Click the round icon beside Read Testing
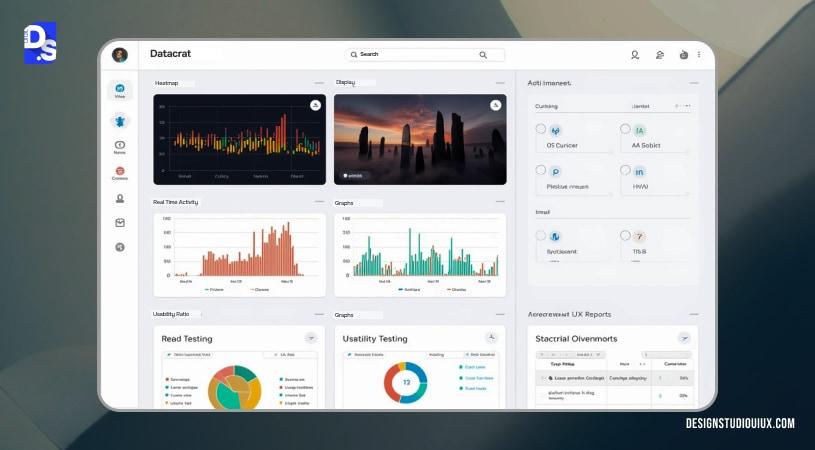 (x=311, y=338)
